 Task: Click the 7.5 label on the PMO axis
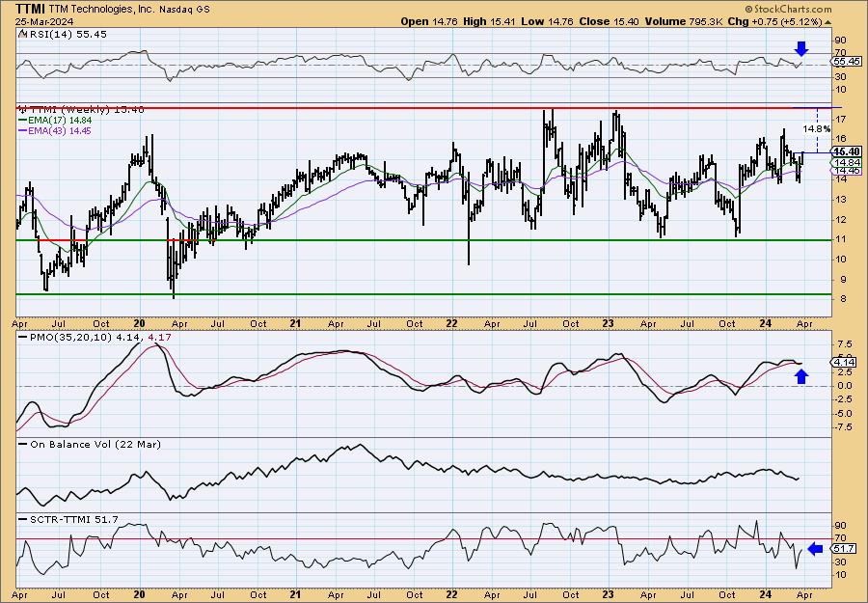pyautogui.click(x=844, y=343)
